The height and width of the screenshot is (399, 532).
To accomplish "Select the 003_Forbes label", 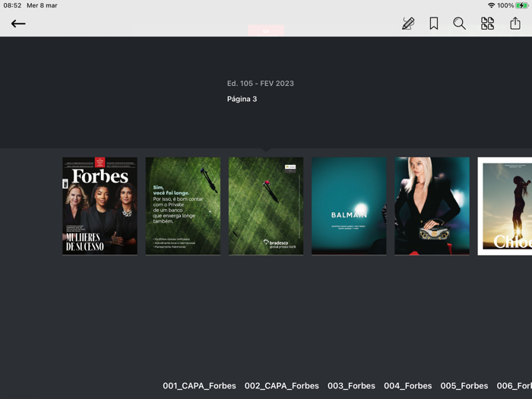I will [x=351, y=386].
